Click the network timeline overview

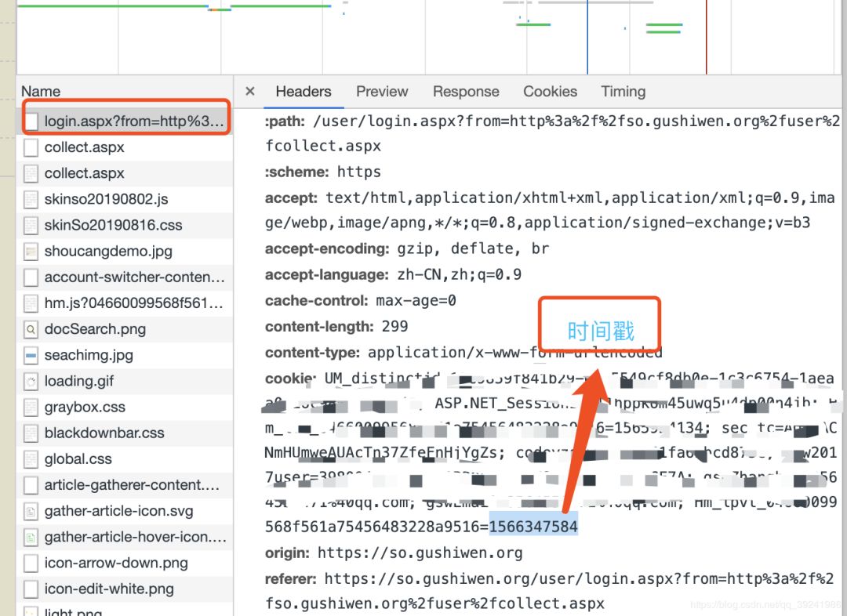coord(429,37)
